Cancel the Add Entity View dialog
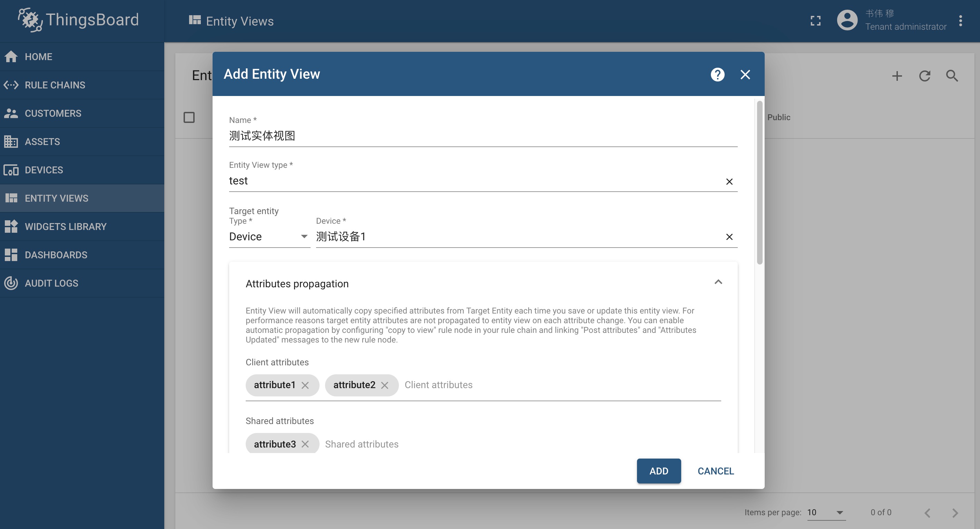Image resolution: width=980 pixels, height=529 pixels. (715, 471)
